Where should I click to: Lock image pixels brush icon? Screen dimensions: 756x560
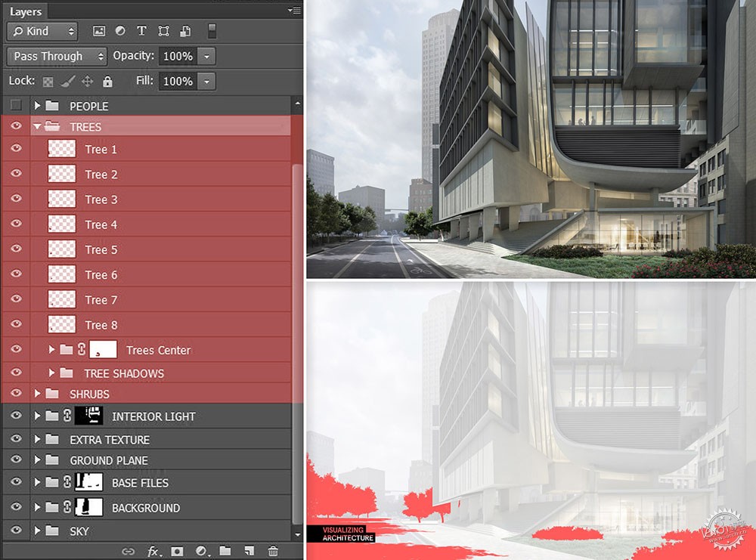pos(67,82)
